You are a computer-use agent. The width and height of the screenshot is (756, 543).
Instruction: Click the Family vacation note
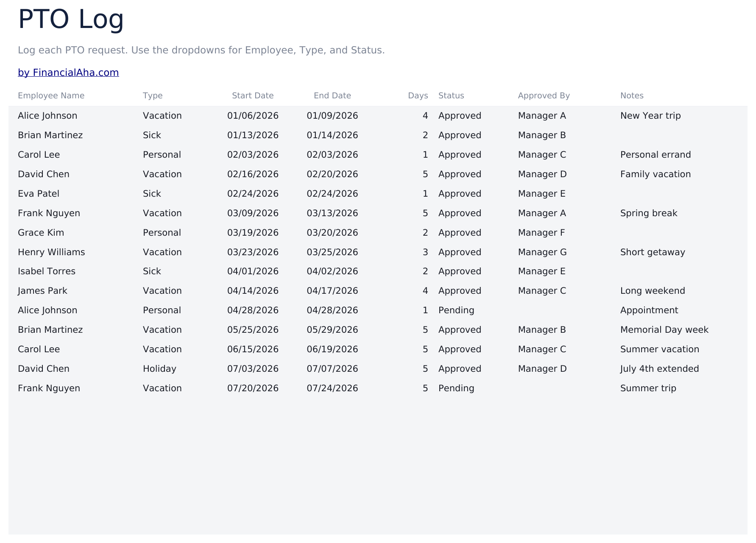point(656,174)
